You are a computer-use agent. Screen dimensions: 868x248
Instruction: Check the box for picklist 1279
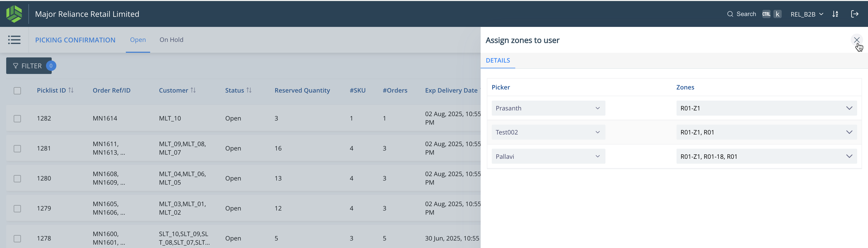tap(17, 208)
